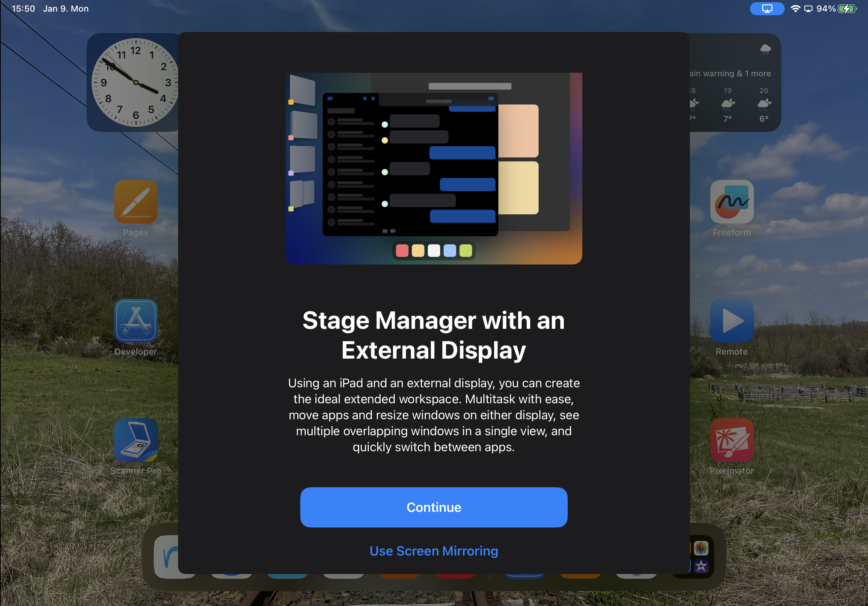Tap the rain cloud icon in weather widget
The width and height of the screenshot is (868, 606).
point(765,49)
